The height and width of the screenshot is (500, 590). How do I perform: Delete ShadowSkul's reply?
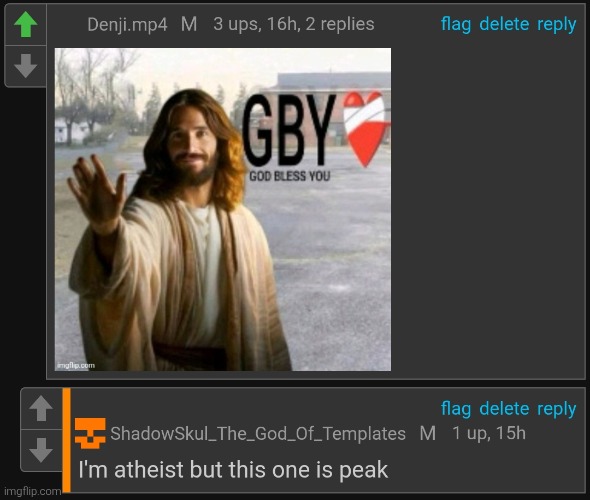tap(504, 409)
